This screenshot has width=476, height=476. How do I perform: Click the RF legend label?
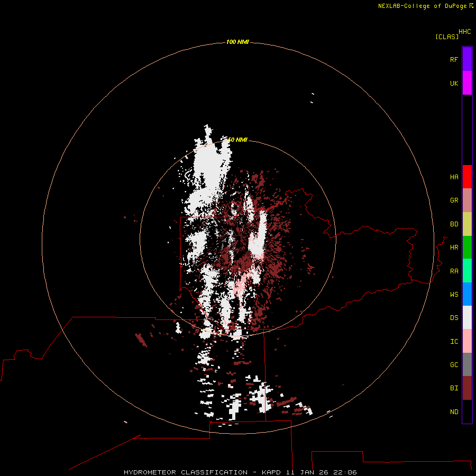[x=454, y=59]
